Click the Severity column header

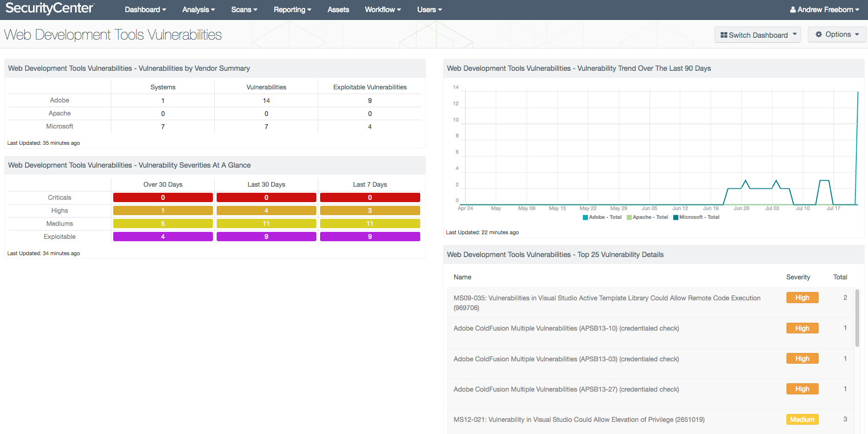point(798,277)
